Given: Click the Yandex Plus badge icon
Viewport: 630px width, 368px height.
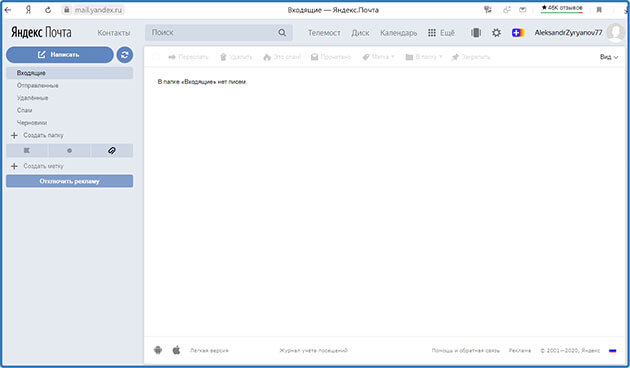Looking at the screenshot, I should 518,33.
